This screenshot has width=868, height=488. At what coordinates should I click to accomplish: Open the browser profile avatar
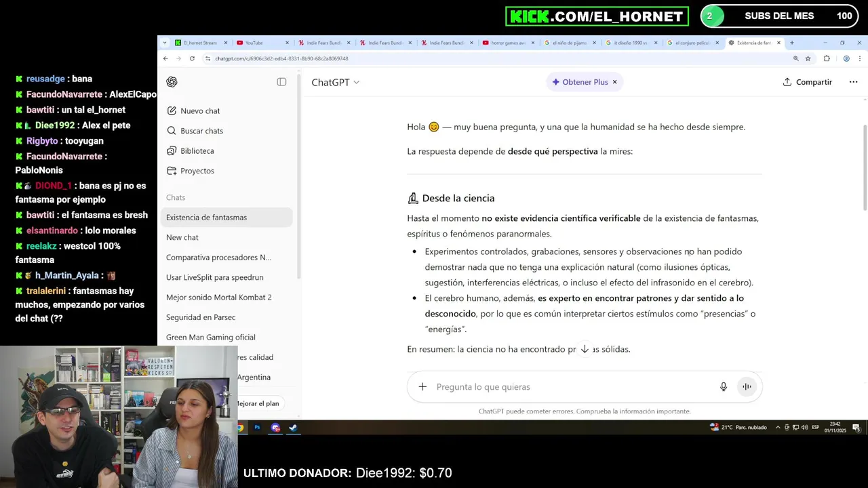click(846, 58)
